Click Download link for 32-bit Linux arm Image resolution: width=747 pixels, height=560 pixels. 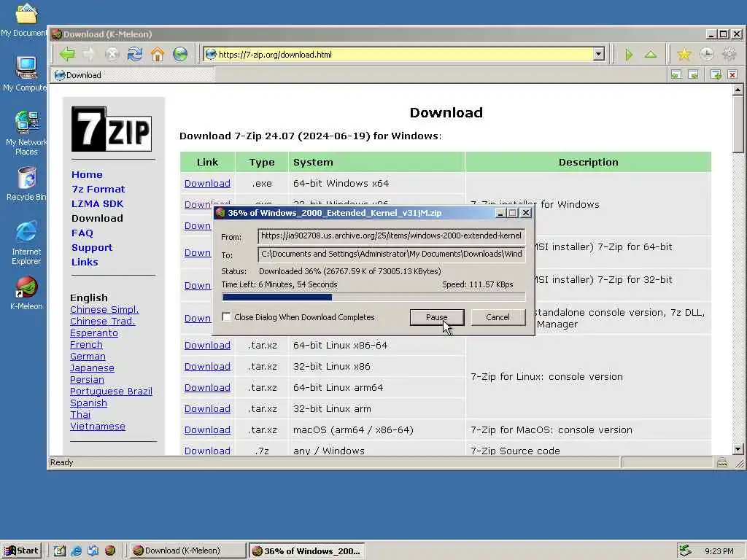click(207, 408)
